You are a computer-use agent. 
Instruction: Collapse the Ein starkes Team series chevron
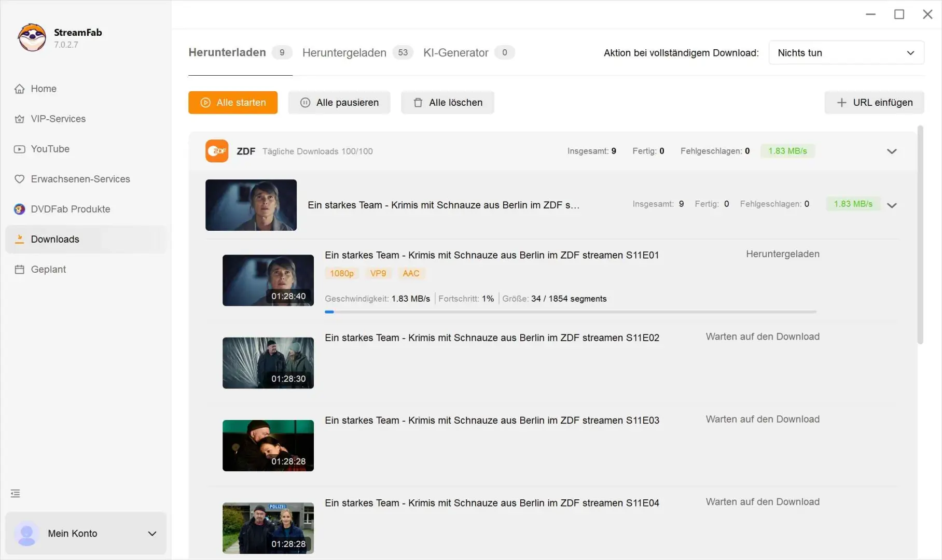click(x=892, y=205)
